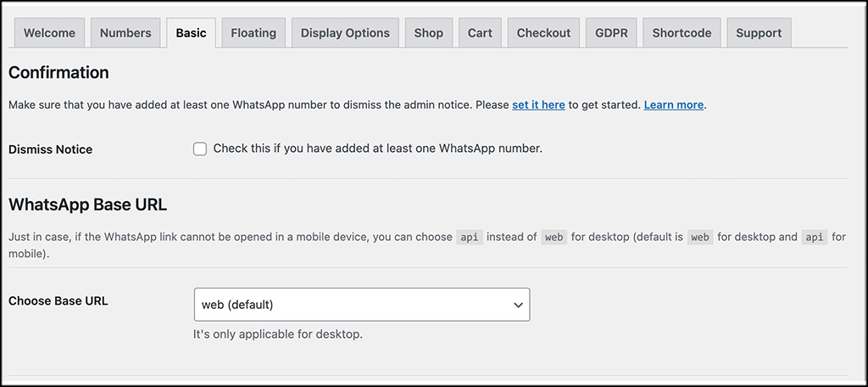
Task: Enable the Dismiss Notice checkbox
Action: (200, 149)
